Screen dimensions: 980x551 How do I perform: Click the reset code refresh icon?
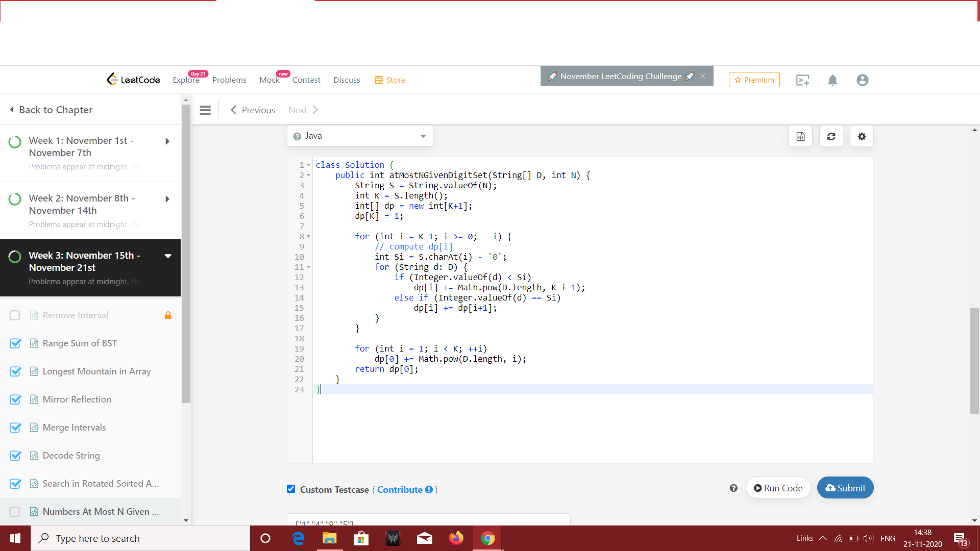(831, 136)
